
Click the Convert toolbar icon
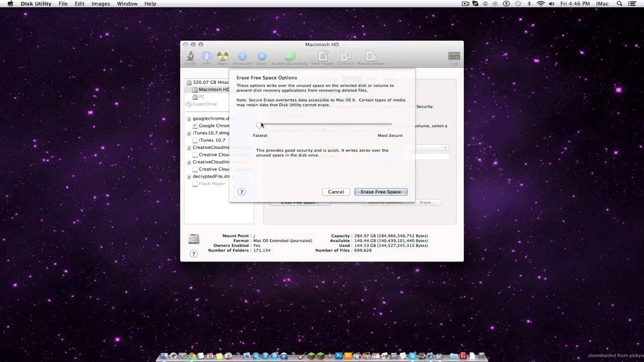pos(346,57)
